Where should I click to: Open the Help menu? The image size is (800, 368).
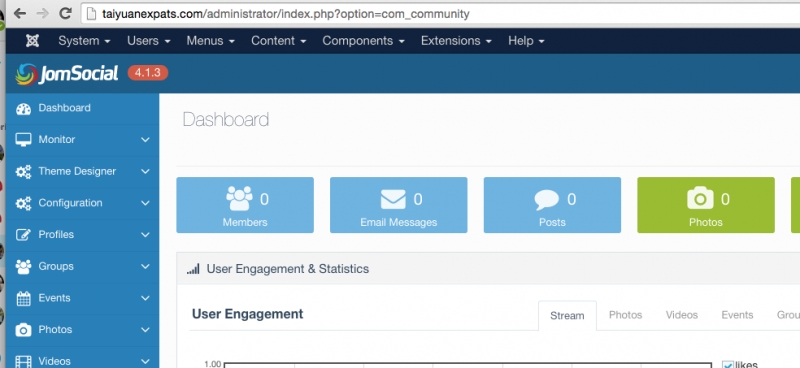coord(526,41)
